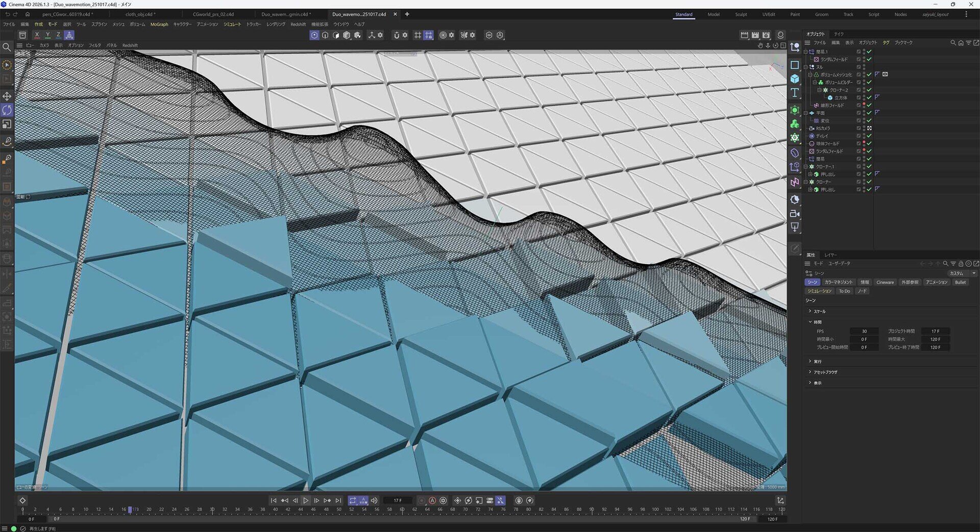Screen dimensions: 980x532
Task: Open the MoGraph menu
Action: 159,24
